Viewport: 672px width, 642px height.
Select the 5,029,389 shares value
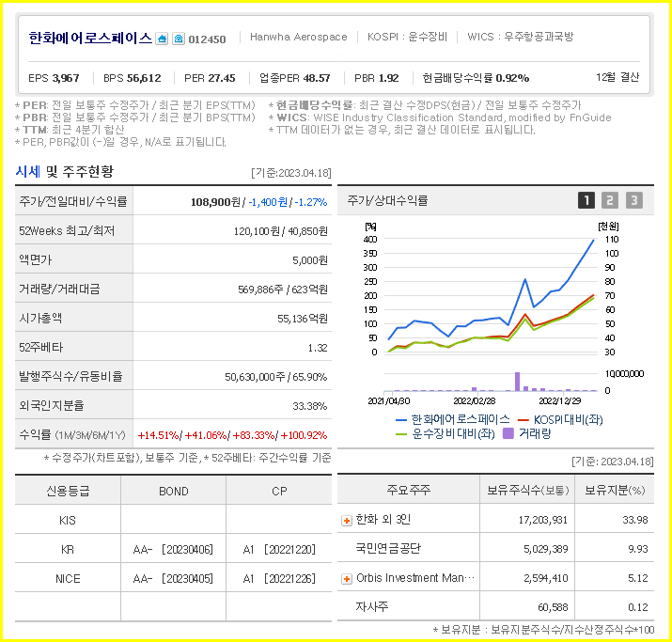click(545, 550)
